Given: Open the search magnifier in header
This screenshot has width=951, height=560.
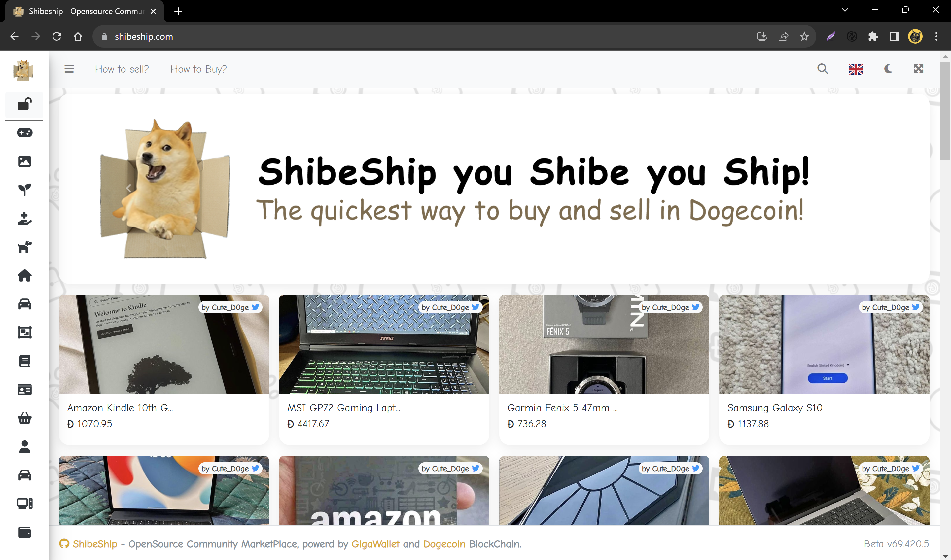Looking at the screenshot, I should pyautogui.click(x=822, y=69).
